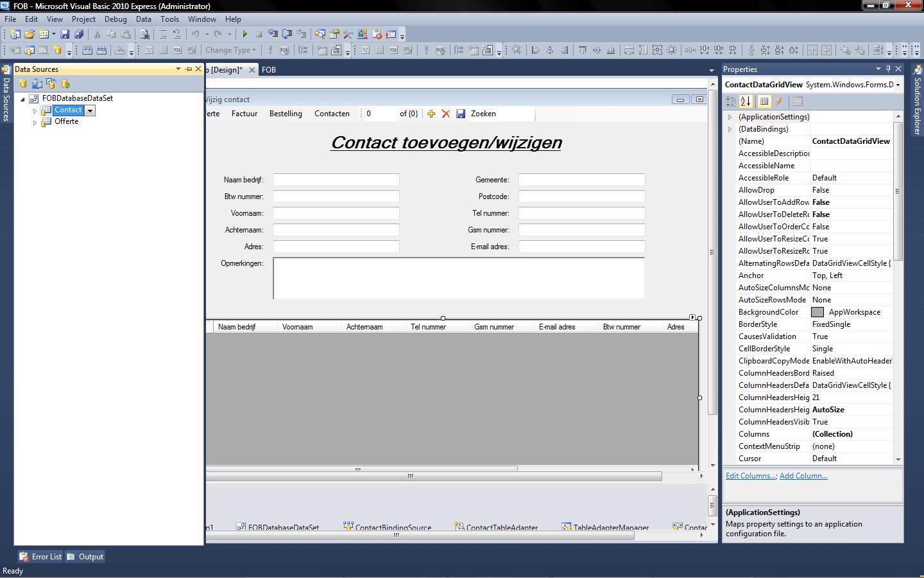This screenshot has height=578, width=924.
Task: Click Add New Data Source icon
Action: (x=23, y=83)
